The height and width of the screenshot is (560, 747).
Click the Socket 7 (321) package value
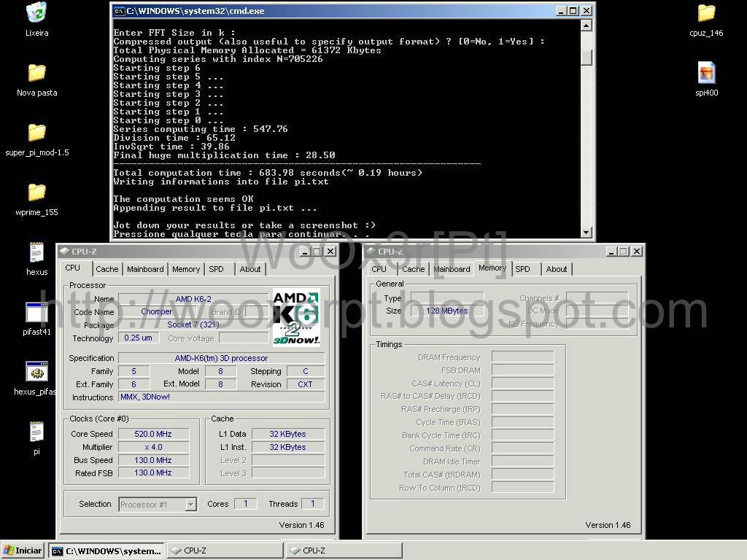tap(193, 324)
